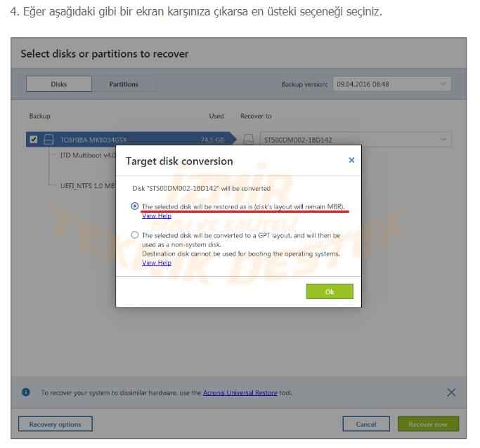Open View Help under MBR option
This screenshot has height=448, width=480.
(156, 216)
